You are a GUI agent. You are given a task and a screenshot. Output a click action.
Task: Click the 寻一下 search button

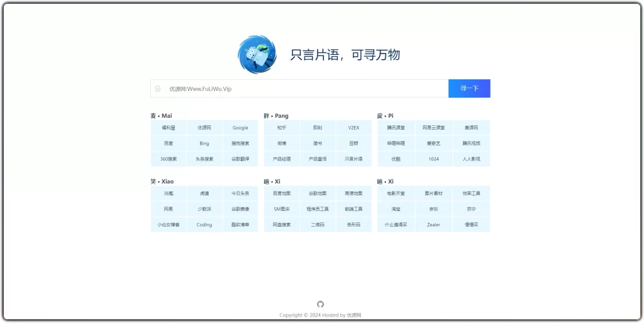point(469,88)
